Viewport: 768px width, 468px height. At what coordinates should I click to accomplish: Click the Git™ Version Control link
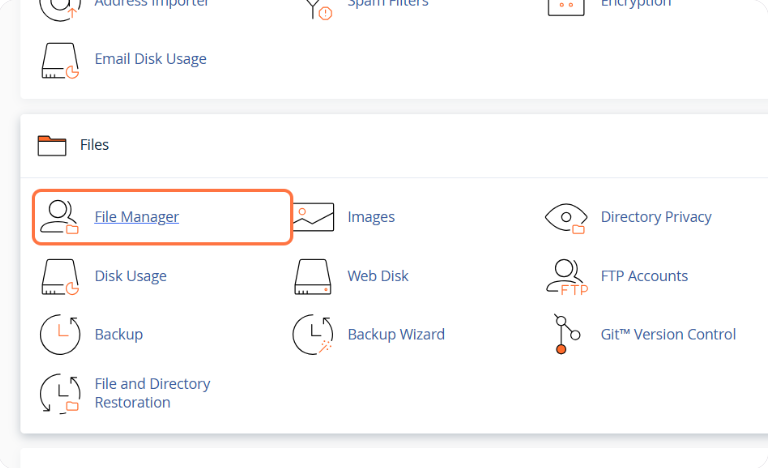(668, 335)
